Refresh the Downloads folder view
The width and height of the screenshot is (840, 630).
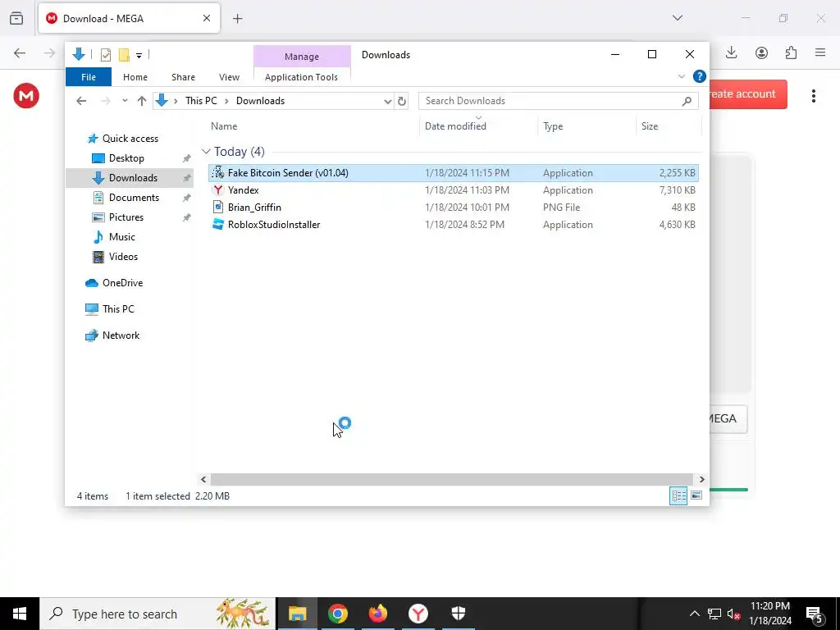402,101
